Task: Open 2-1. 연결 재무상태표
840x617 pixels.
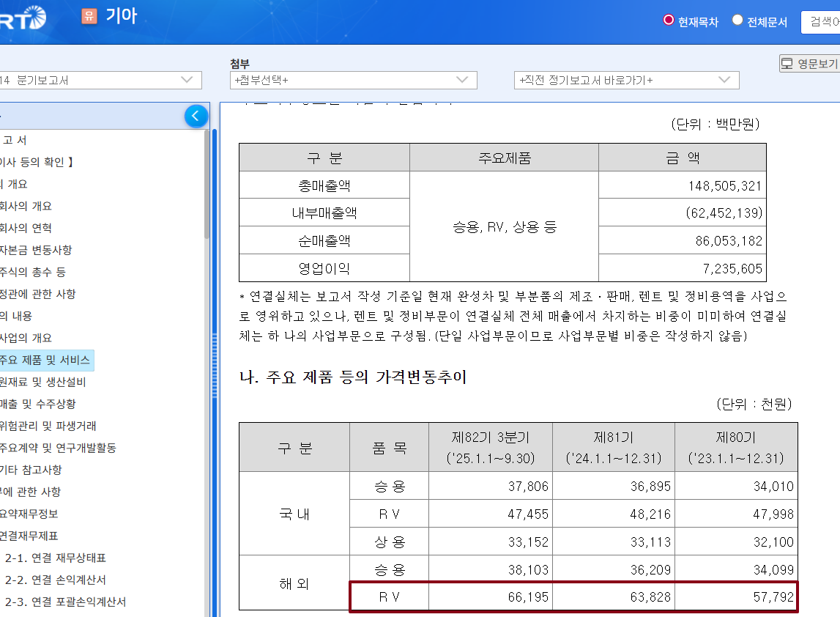Action: coord(55,558)
